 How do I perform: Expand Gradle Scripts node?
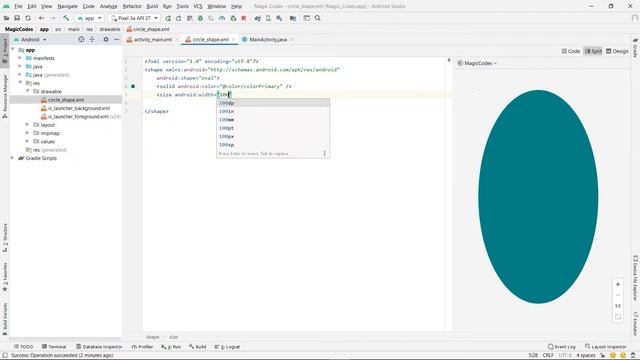pos(12,158)
